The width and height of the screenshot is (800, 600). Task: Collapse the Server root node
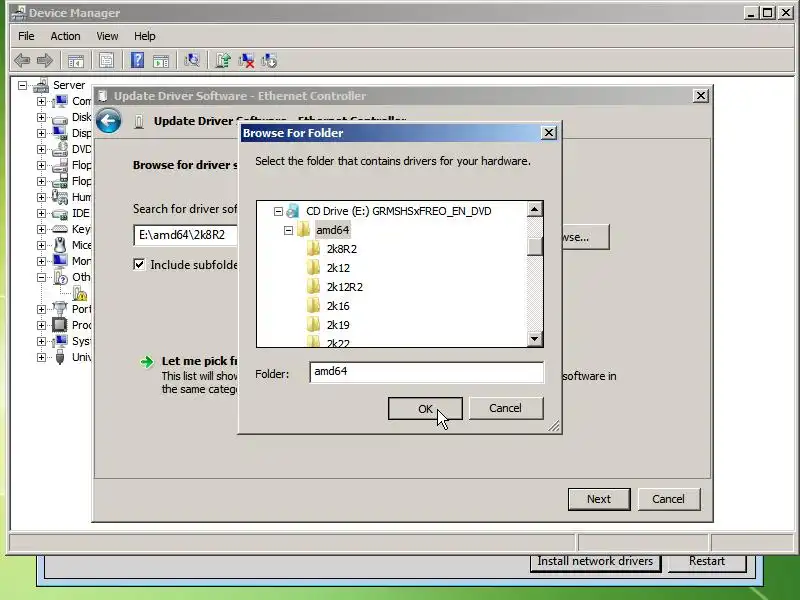point(22,85)
